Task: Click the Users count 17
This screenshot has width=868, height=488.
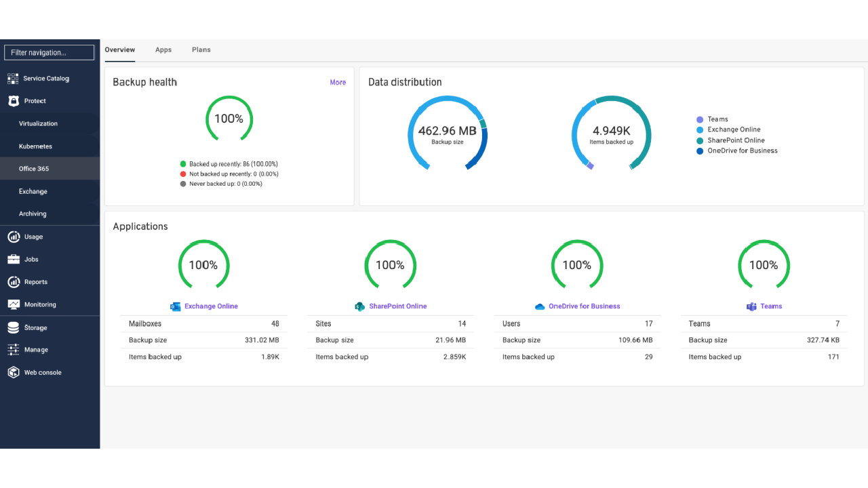Action: [649, 324]
